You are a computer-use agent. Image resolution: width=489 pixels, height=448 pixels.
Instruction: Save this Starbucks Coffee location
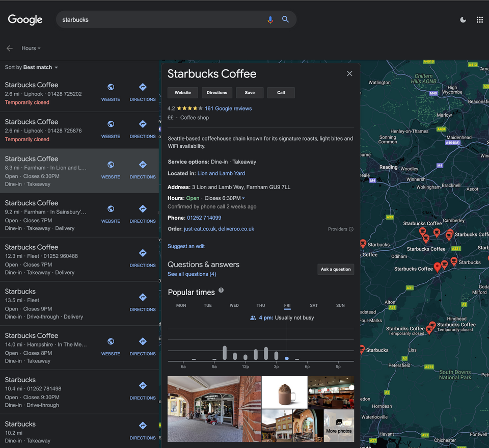tap(250, 93)
